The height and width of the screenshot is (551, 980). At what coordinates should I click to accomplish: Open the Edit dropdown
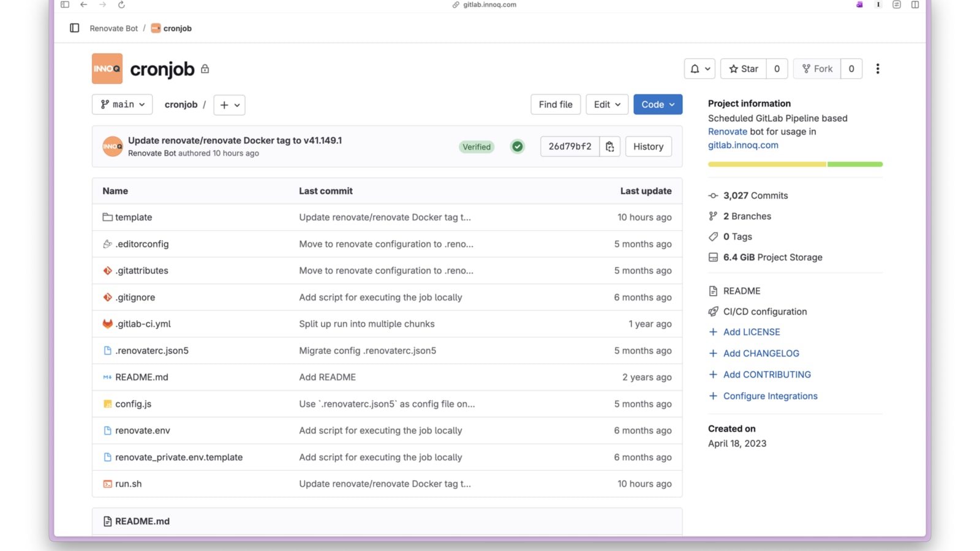[607, 105]
